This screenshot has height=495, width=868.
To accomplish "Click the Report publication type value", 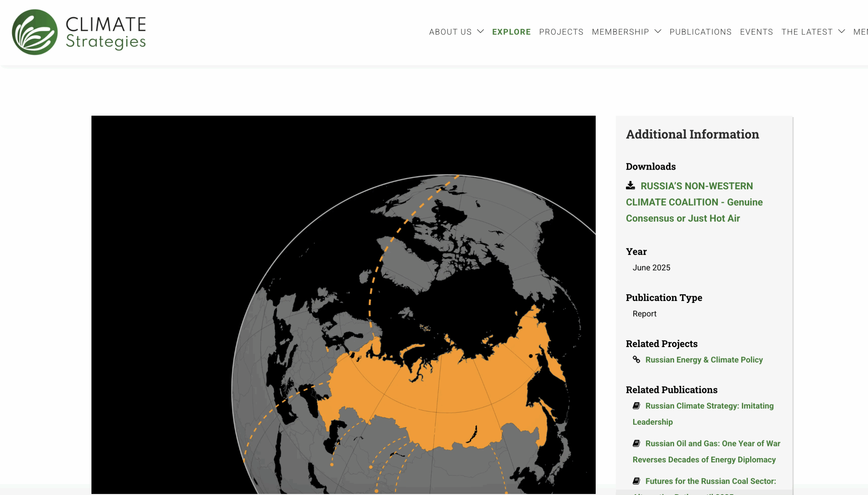I will pyautogui.click(x=645, y=313).
